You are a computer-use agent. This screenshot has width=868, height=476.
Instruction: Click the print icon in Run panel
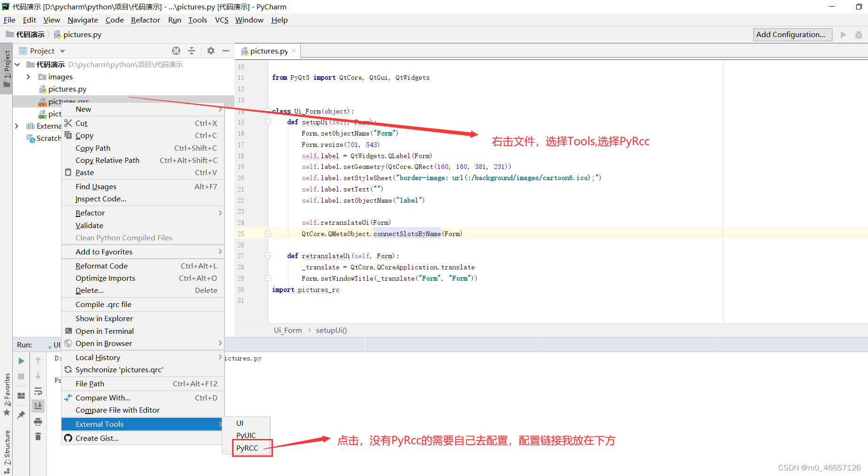coord(38,422)
